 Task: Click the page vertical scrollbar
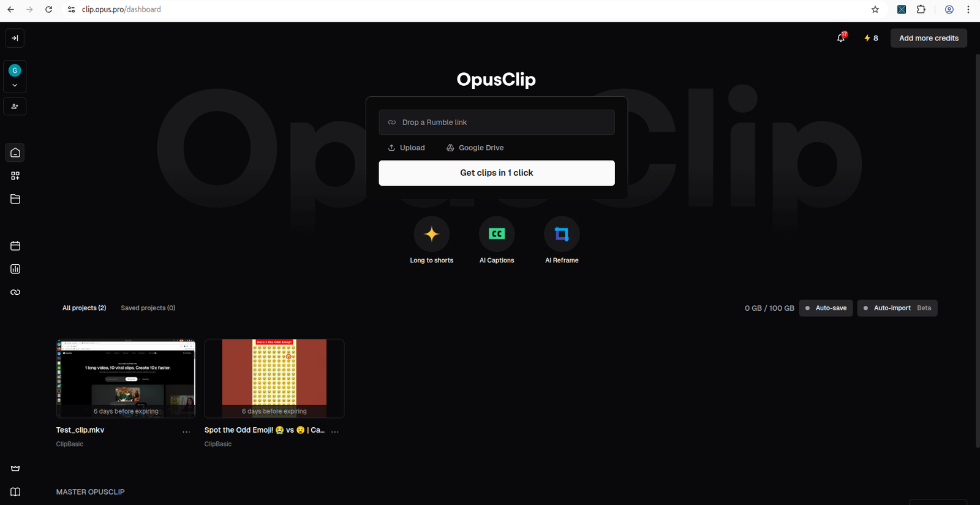click(x=978, y=251)
